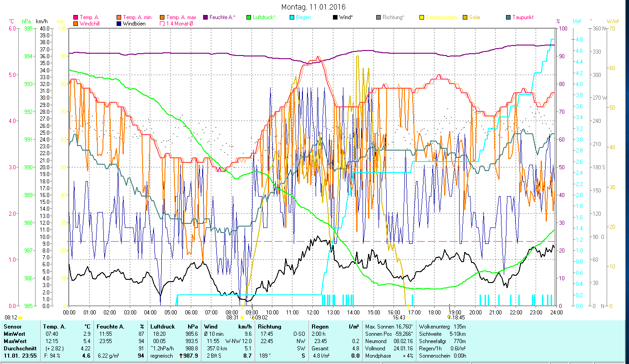Click the Gesamt: rain total label
This screenshot has width=629, height=364.
pyautogui.click(x=321, y=349)
